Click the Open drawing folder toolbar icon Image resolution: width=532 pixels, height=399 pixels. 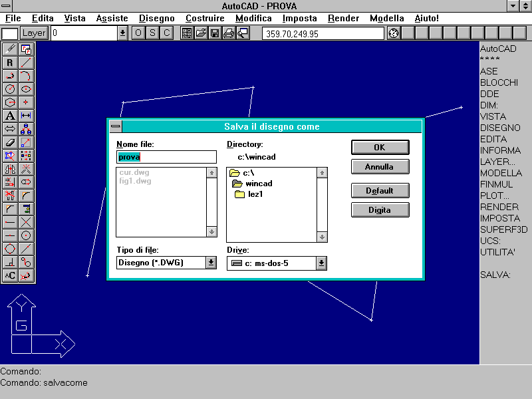(x=201, y=33)
